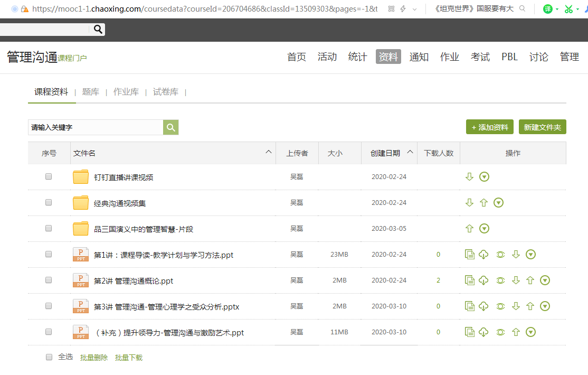Click the keyword search input field

click(95, 127)
